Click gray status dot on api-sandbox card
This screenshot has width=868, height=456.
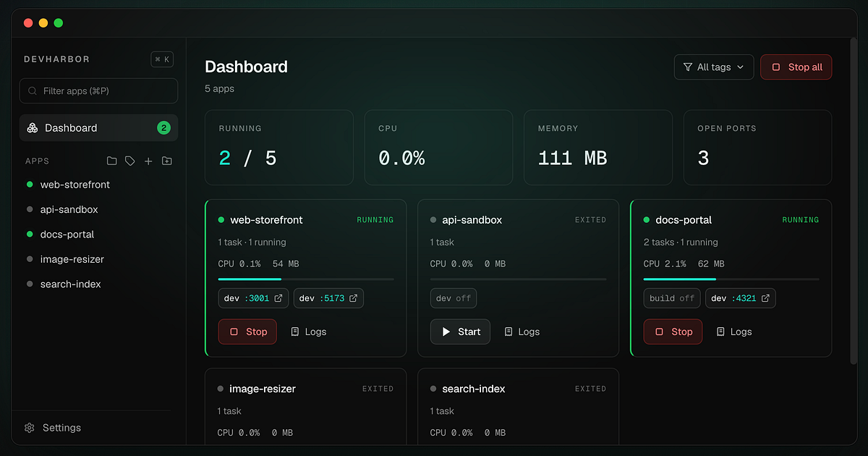(433, 220)
